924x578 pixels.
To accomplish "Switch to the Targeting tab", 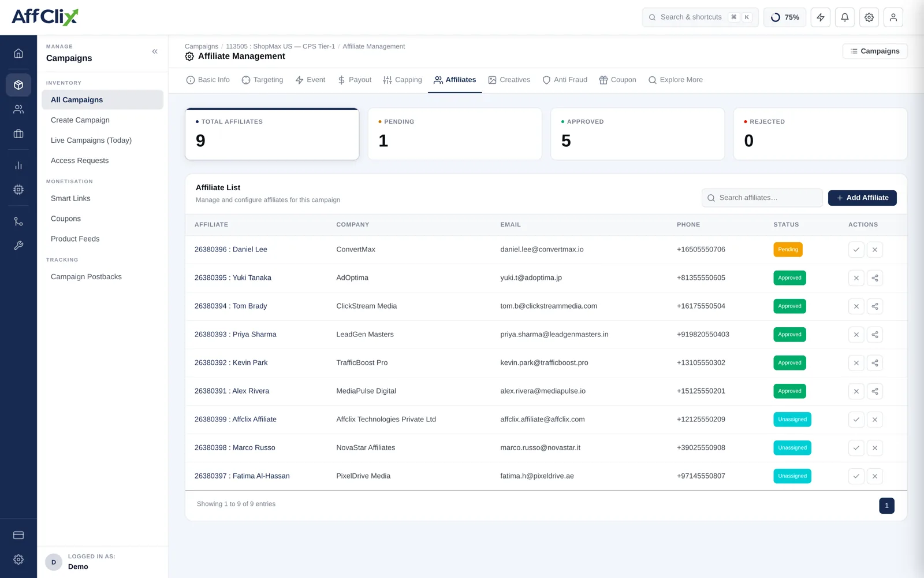I will (262, 80).
